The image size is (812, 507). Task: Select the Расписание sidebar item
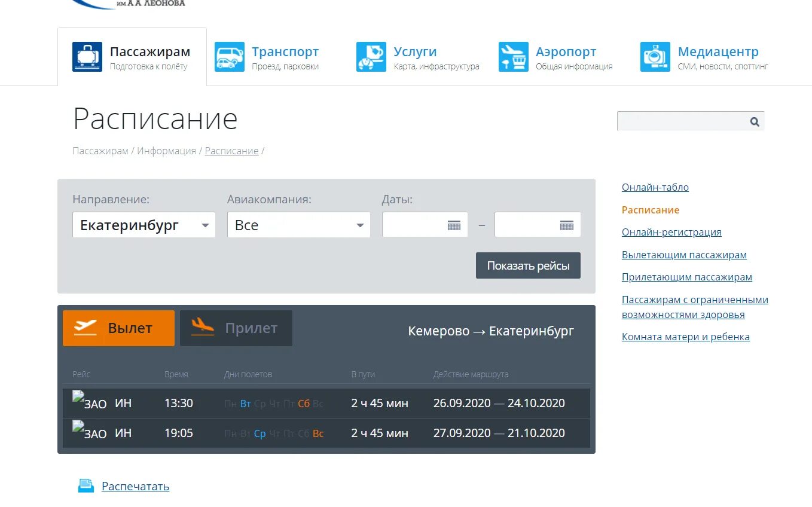coord(651,210)
